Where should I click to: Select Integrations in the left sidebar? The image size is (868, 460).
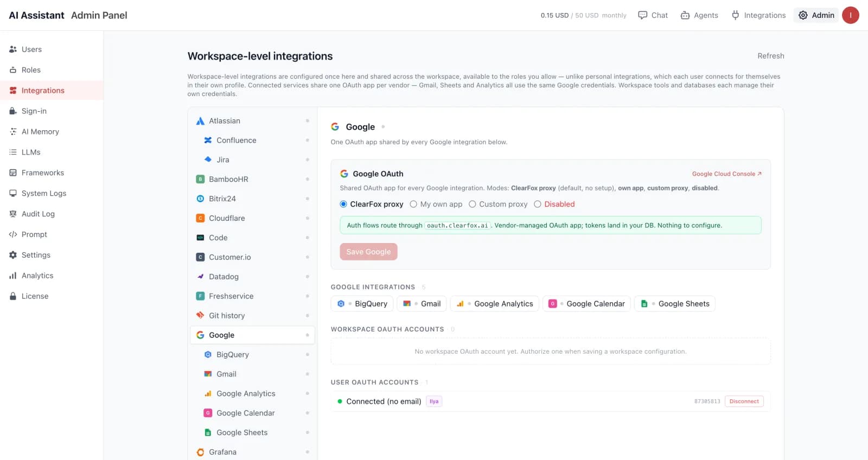[x=52, y=91]
